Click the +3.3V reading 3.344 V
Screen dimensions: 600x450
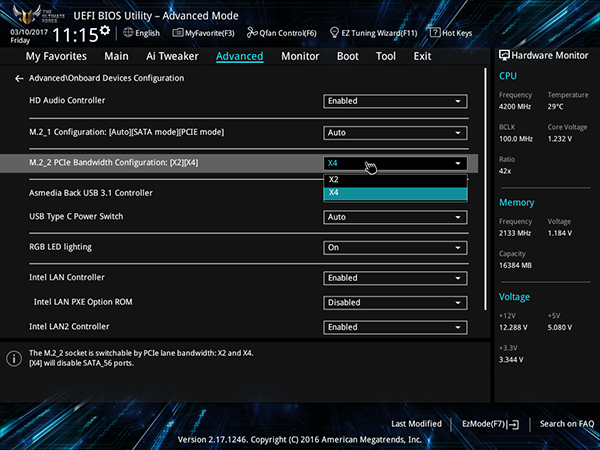(511, 360)
